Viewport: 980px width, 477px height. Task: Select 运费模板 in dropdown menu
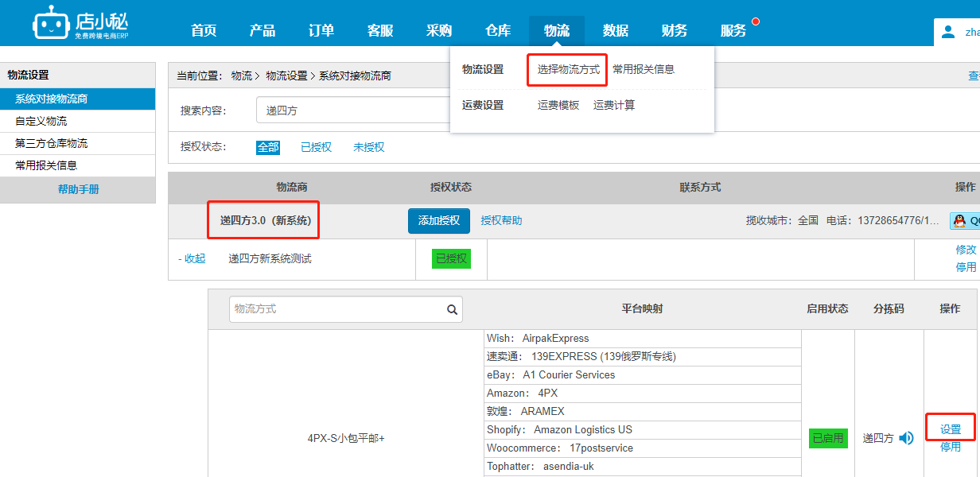pos(558,105)
